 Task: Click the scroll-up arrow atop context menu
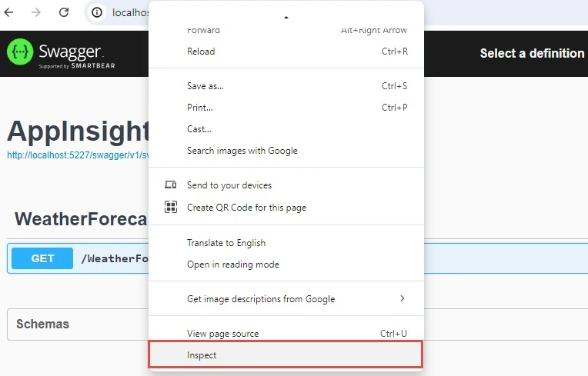(x=286, y=17)
